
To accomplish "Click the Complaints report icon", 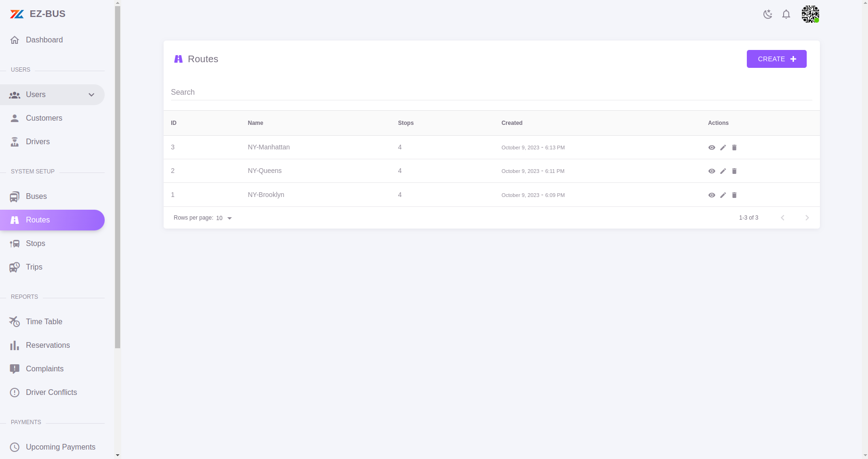I will pos(15,369).
